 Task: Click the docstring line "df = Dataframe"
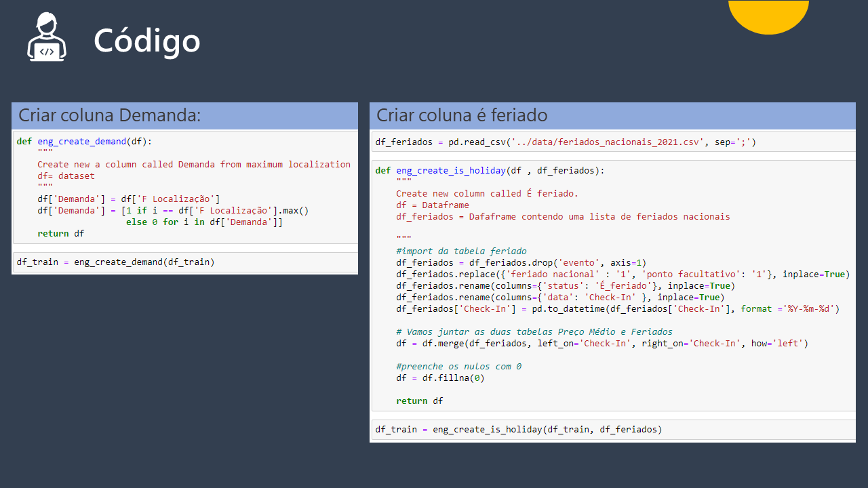(433, 205)
